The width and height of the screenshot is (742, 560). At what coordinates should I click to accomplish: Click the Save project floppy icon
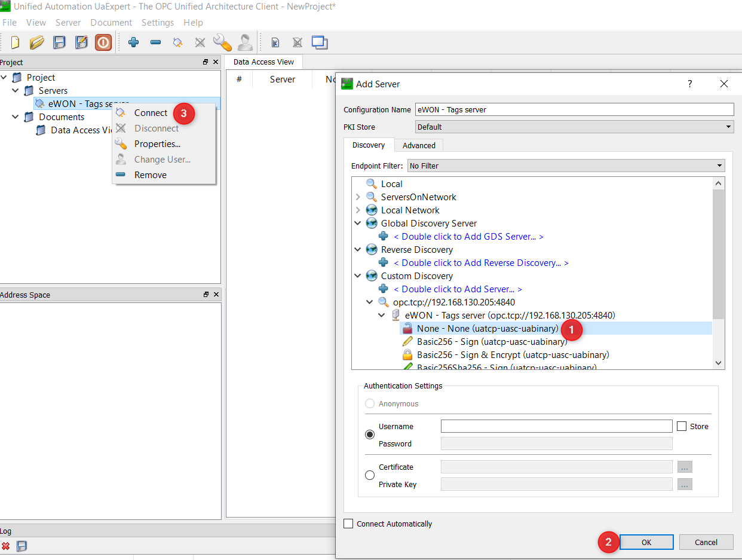pos(59,42)
